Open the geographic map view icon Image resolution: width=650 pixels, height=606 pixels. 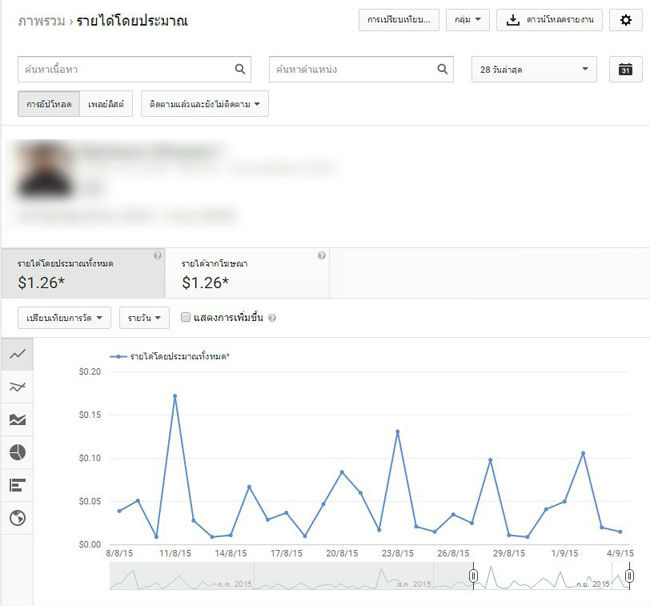click(x=17, y=518)
